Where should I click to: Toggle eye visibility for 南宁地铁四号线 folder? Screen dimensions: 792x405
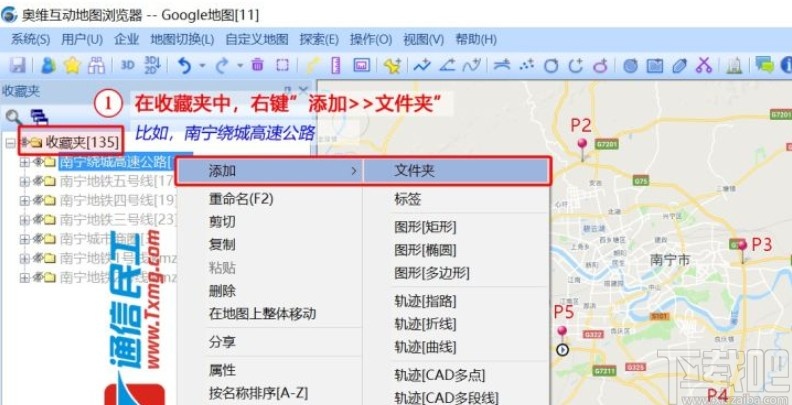click(x=37, y=200)
